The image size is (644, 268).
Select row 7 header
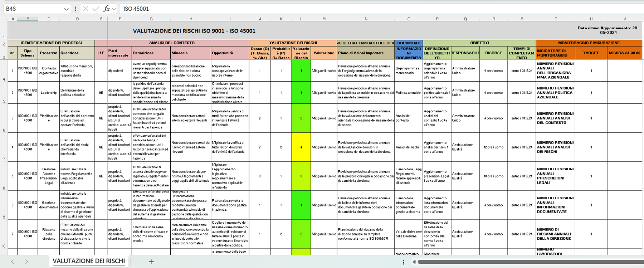pyautogui.click(x=4, y=159)
